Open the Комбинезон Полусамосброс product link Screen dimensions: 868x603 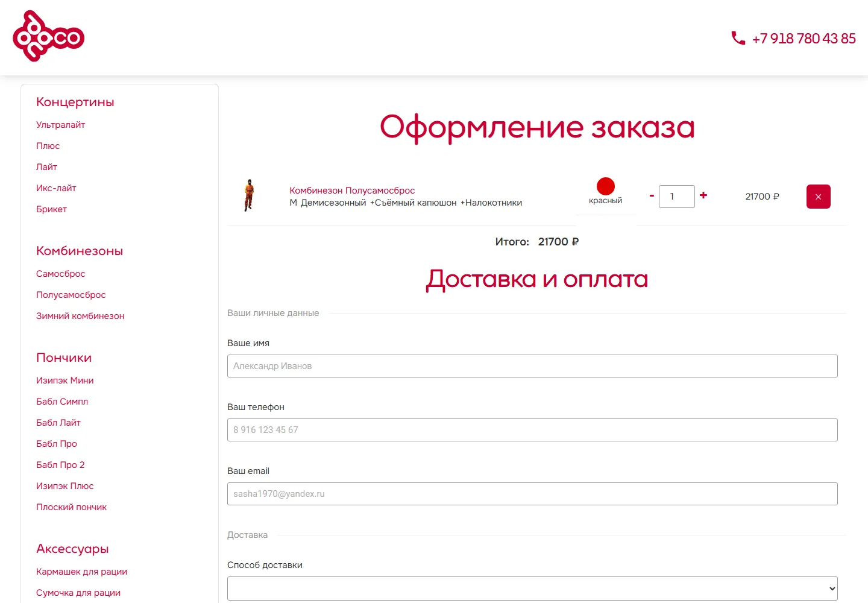click(x=352, y=191)
